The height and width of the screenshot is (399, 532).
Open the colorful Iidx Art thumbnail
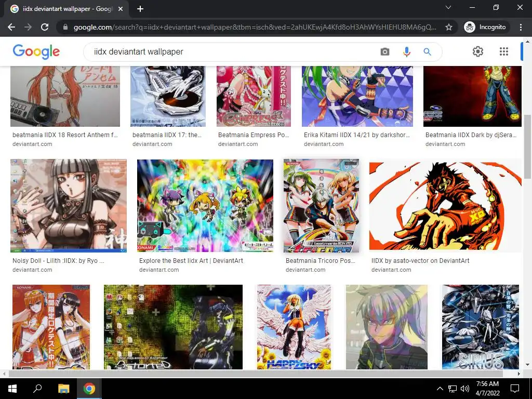pyautogui.click(x=205, y=206)
